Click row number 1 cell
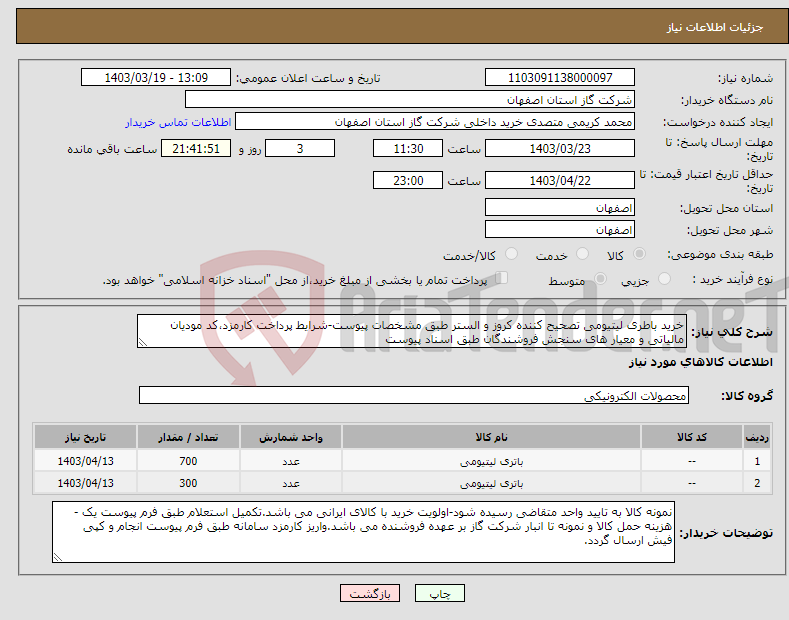 pyautogui.click(x=757, y=461)
